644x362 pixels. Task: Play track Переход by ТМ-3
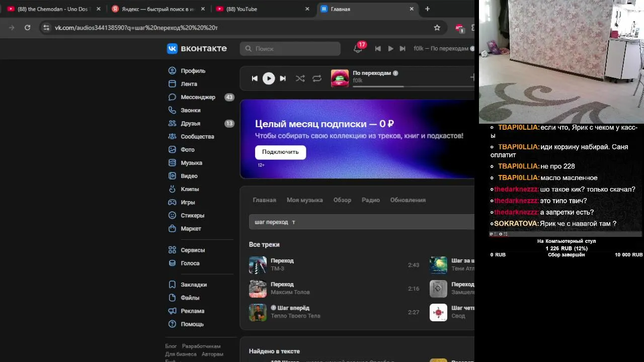(258, 265)
